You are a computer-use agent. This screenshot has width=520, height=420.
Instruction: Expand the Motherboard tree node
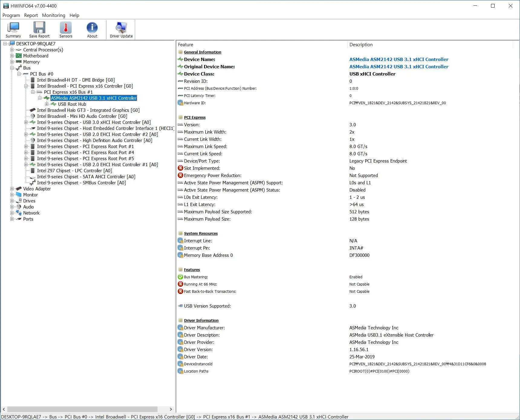12,56
